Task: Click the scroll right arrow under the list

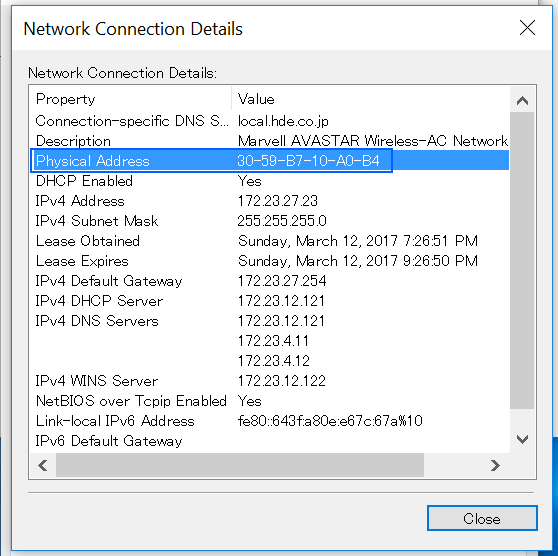Action: [x=495, y=465]
